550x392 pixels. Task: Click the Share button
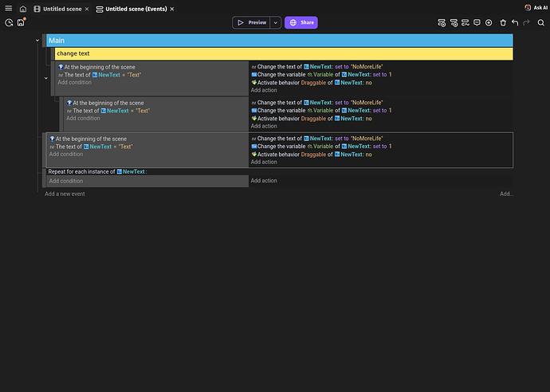[301, 22]
